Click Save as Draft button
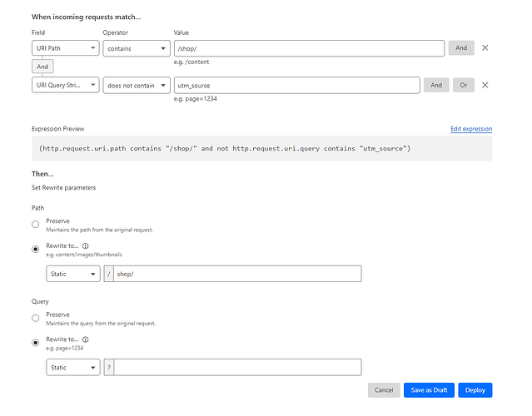The image size is (532, 416). (427, 390)
